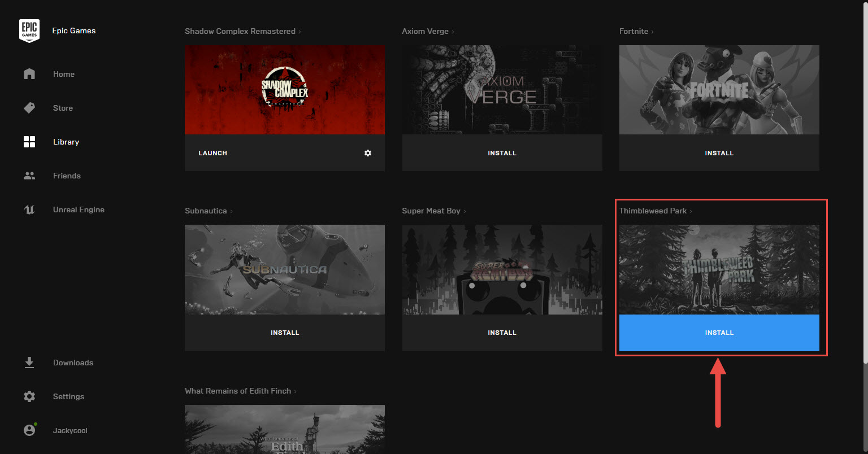868x454 pixels.
Task: Click the library vertical scrollbar
Action: (x=865, y=184)
